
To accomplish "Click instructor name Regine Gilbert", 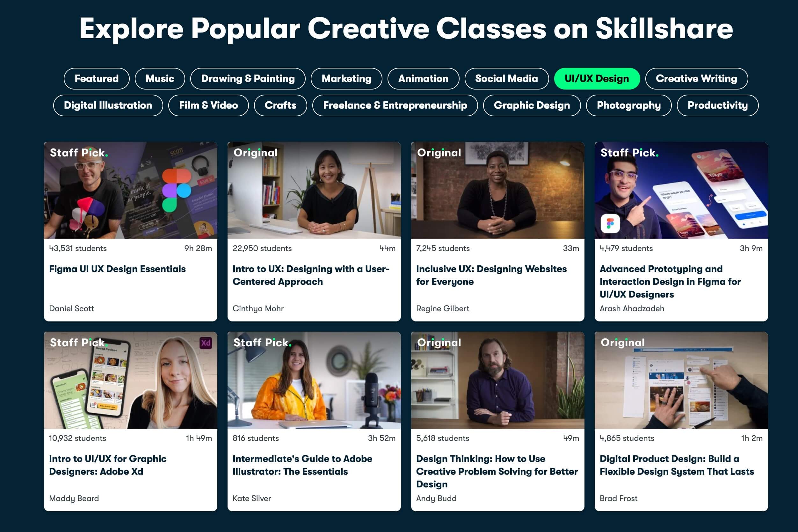I will pyautogui.click(x=442, y=308).
